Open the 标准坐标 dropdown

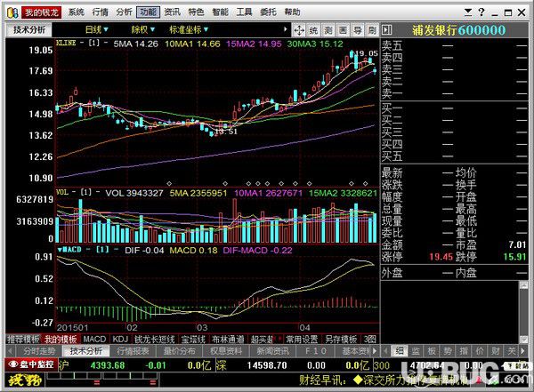click(189, 30)
